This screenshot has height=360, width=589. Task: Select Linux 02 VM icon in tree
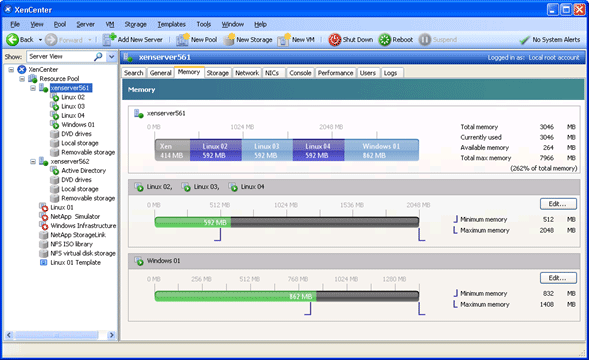pos(54,97)
